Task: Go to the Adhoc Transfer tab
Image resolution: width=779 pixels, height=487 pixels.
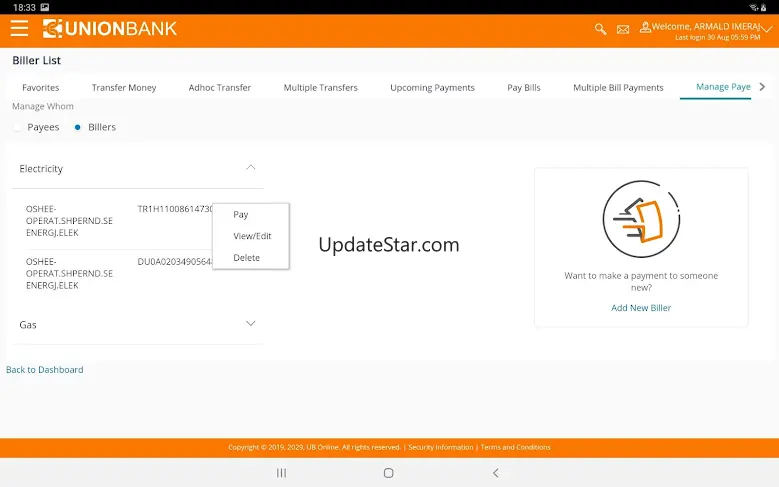Action: coord(220,87)
